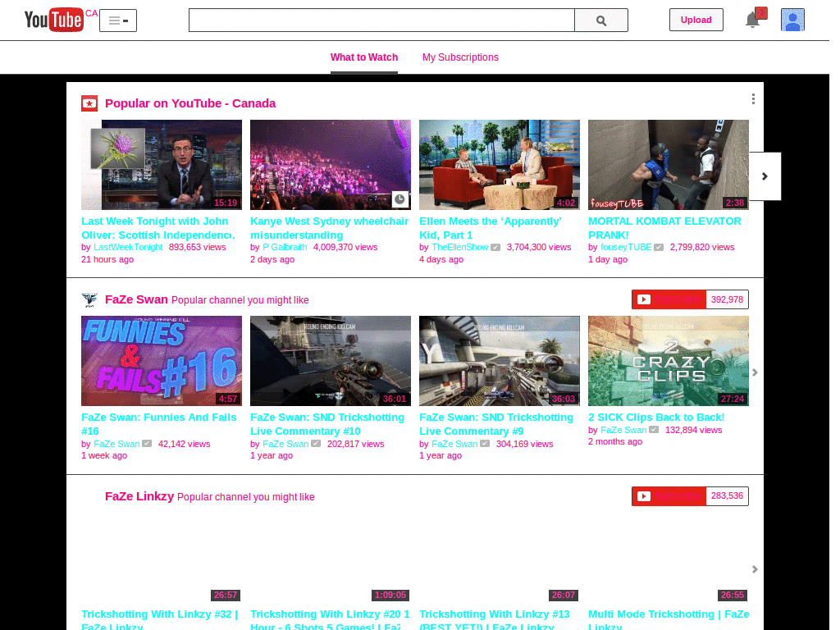Open 2 Crazy Clips thumbnail
The image size is (840, 630).
pos(668,361)
